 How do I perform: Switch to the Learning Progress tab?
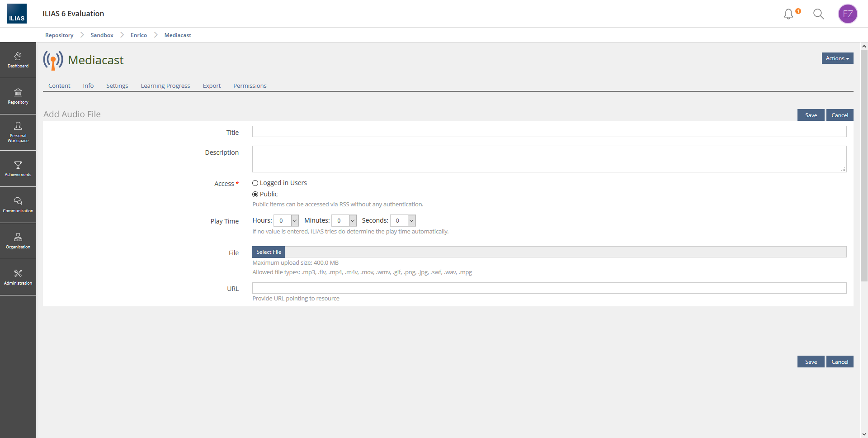tap(165, 86)
